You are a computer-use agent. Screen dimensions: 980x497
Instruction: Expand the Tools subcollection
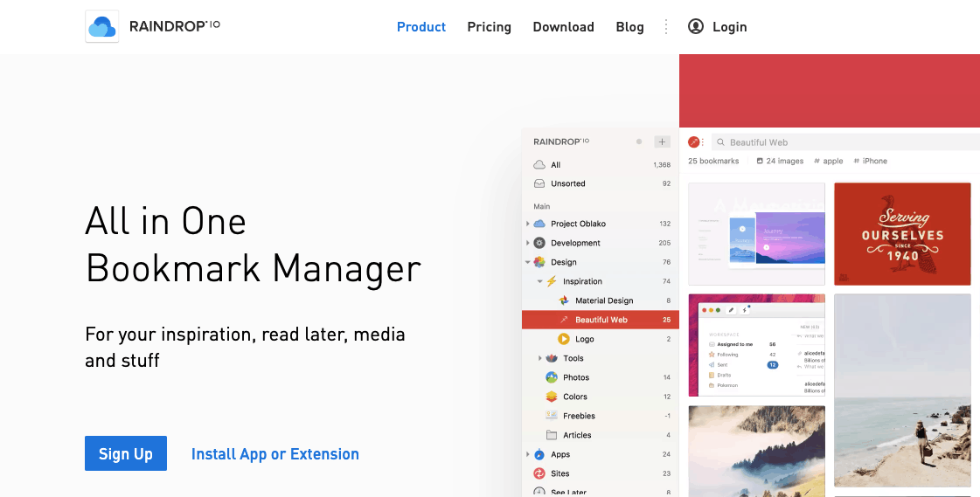coord(540,358)
